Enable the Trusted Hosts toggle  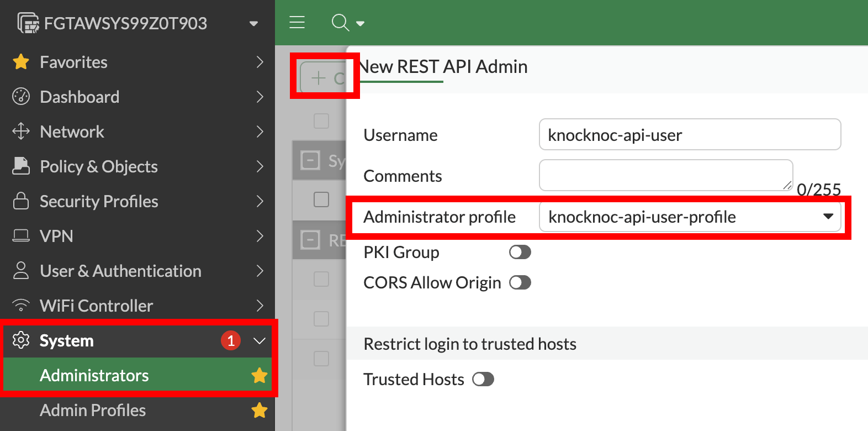483,380
